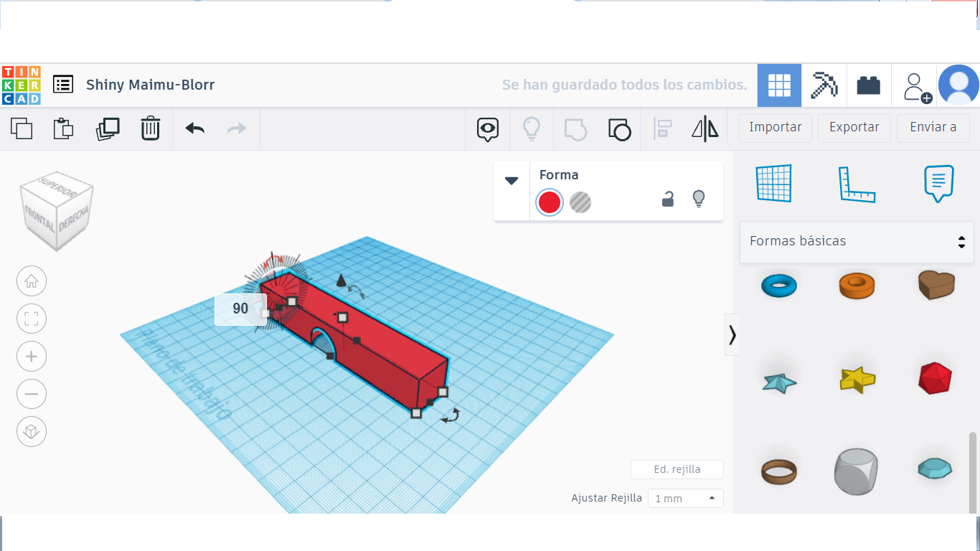Select the brown ring shape
This screenshot has height=551, width=980.
(779, 471)
